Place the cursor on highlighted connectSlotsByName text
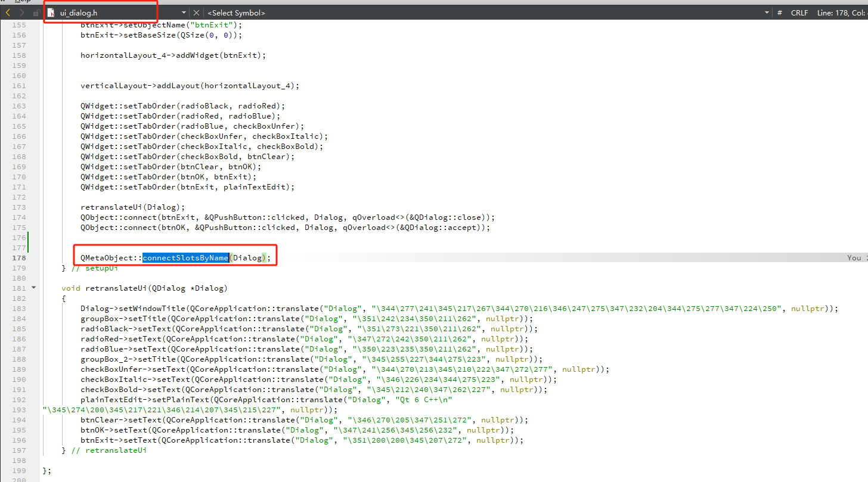 [185, 257]
